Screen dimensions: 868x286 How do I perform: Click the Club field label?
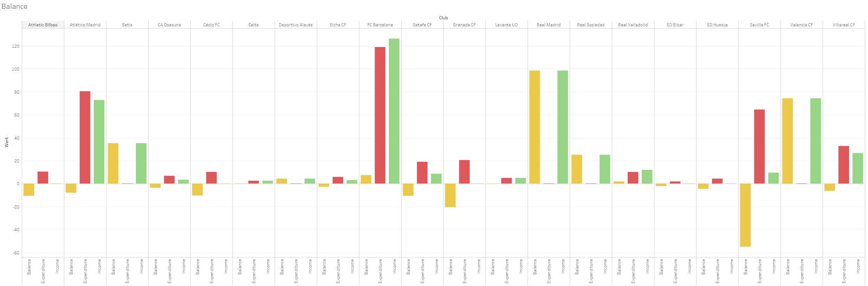pos(443,18)
